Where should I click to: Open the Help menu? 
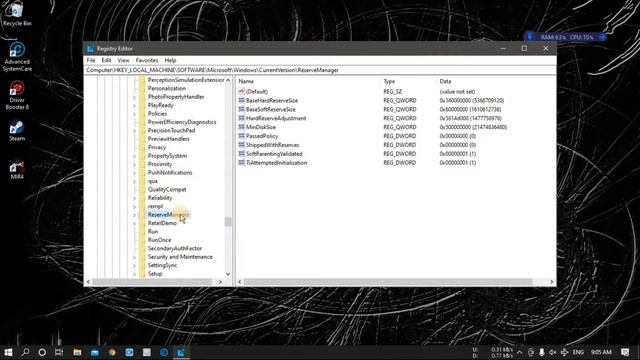[170, 60]
